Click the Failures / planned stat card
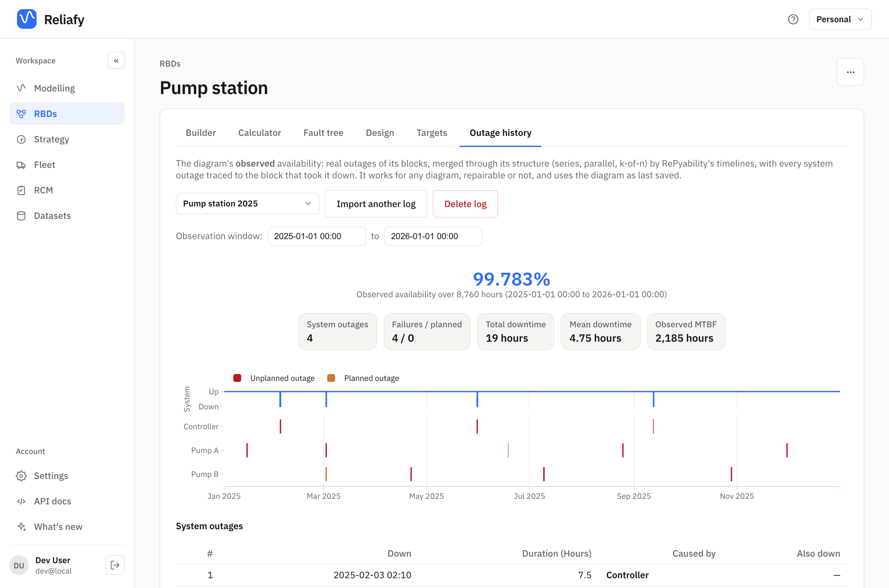 (427, 332)
